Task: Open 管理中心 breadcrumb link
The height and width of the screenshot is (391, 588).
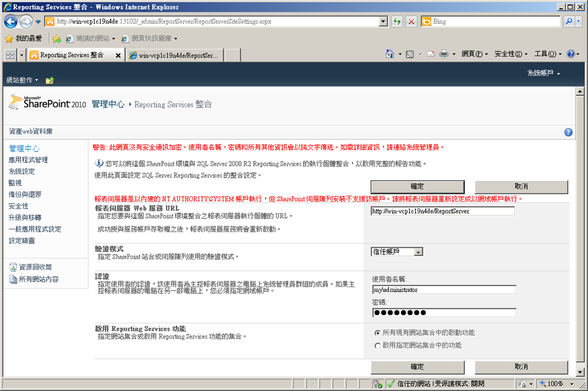Action: click(108, 104)
